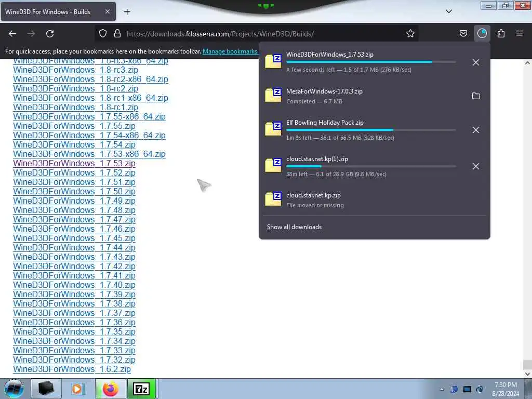Screen dimensions: 532x399
Task: Download WineD3DForWindows_1.7.38.zip
Action: pos(74,303)
